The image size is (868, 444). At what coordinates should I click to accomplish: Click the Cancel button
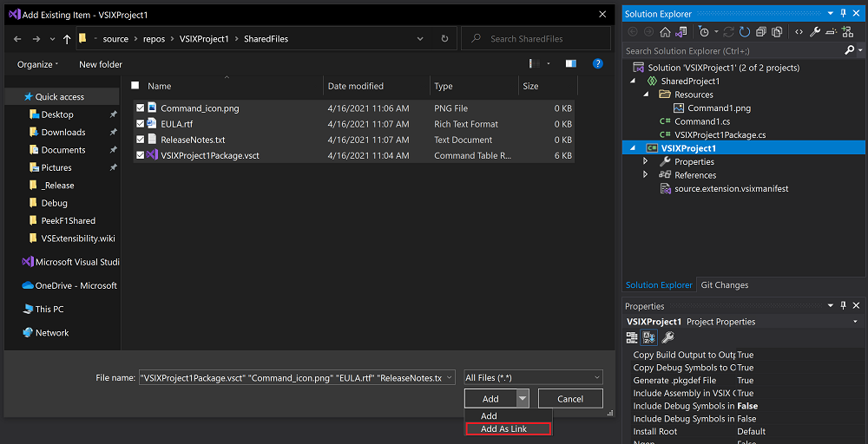(570, 399)
